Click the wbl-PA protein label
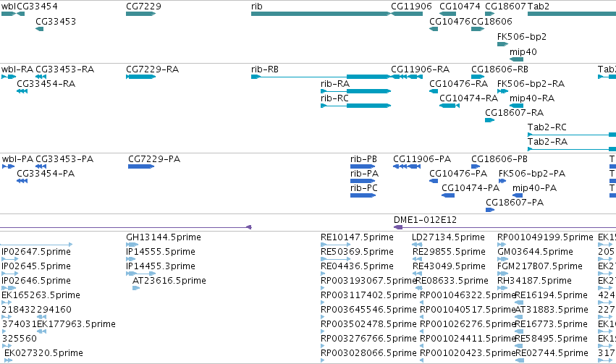The height and width of the screenshot is (364, 616). tap(17, 159)
